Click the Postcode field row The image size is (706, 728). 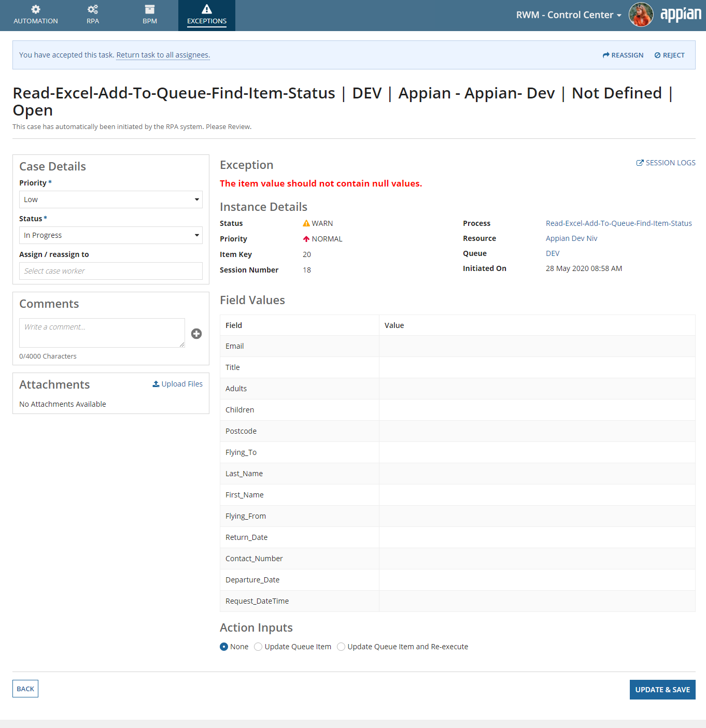[x=458, y=431]
